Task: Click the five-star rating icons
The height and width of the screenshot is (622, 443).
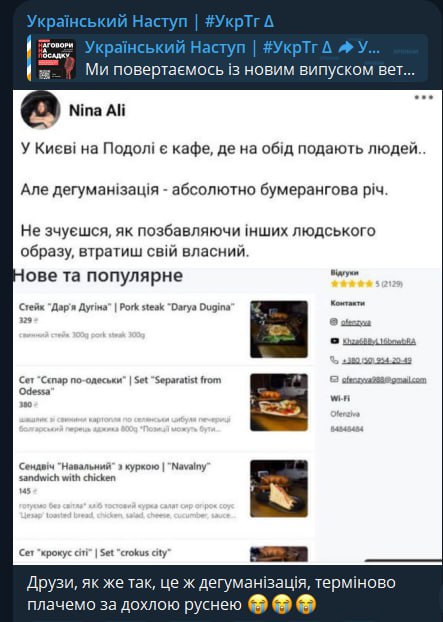Action: click(x=352, y=284)
